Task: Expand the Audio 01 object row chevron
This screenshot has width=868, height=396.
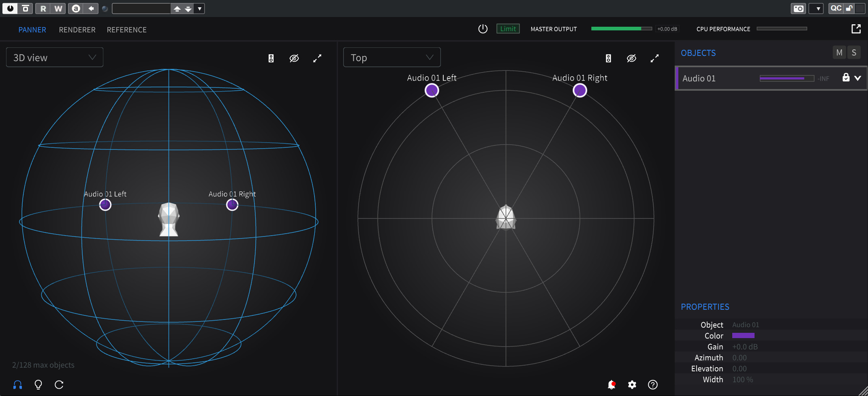Action: (858, 78)
